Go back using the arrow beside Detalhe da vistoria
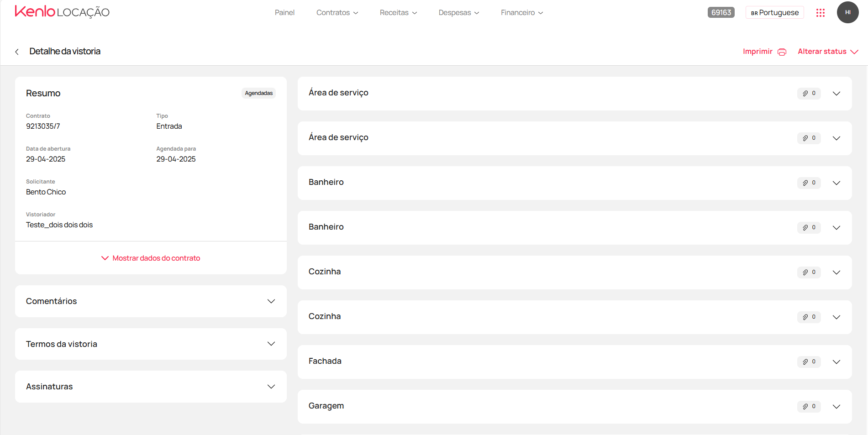The image size is (868, 435). pyautogui.click(x=17, y=52)
